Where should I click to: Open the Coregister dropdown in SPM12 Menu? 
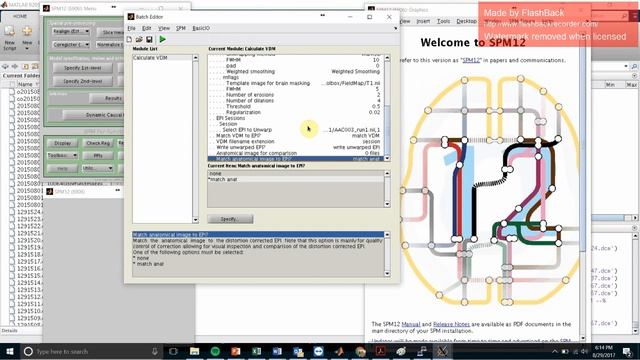point(71,44)
